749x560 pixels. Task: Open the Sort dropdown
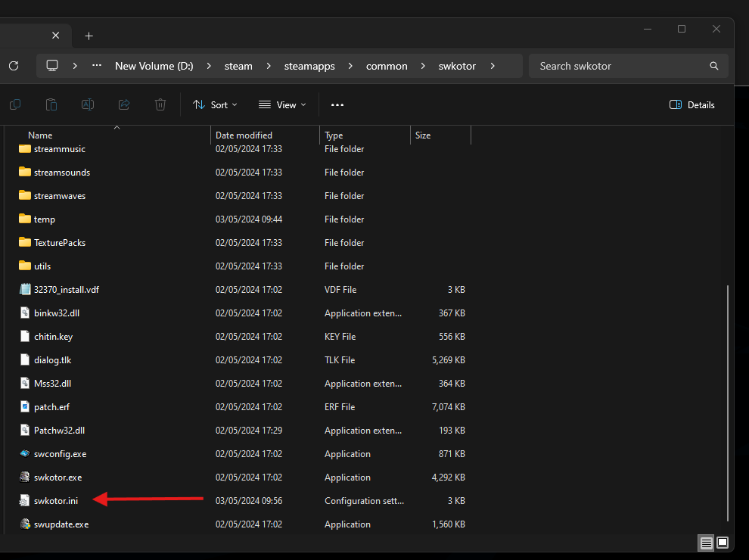(215, 105)
